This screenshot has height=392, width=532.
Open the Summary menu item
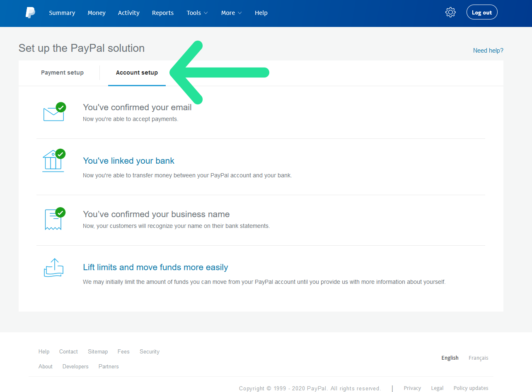coord(62,13)
